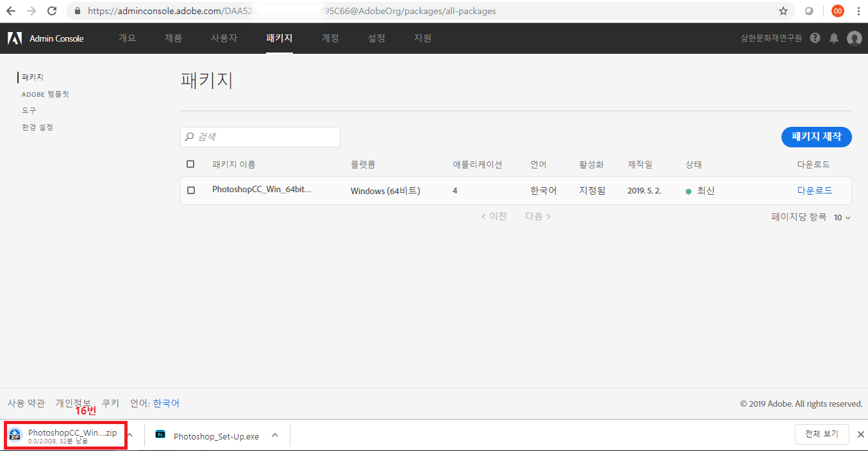Click the 전체 보기 button
This screenshot has width=868, height=451.
(822, 434)
